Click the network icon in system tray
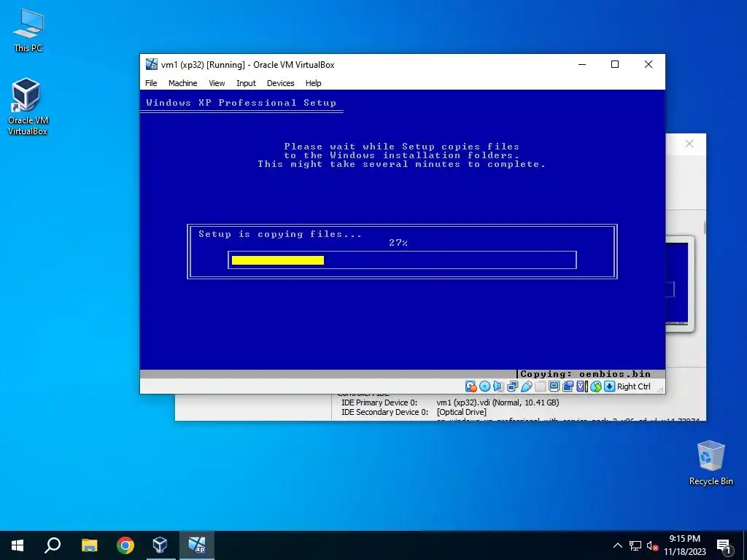The width and height of the screenshot is (747, 560). pyautogui.click(x=635, y=545)
